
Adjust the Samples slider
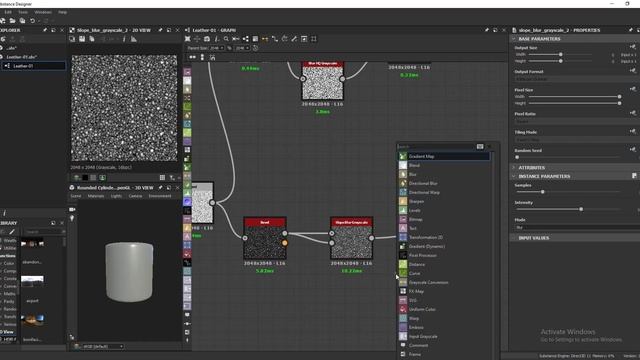pos(542,192)
